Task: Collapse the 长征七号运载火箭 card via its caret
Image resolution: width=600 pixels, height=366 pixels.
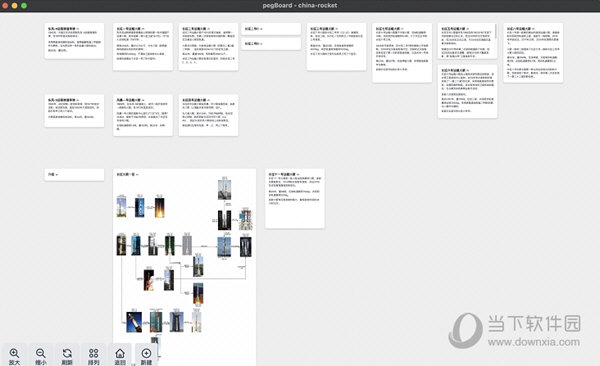Action: tap(402, 29)
